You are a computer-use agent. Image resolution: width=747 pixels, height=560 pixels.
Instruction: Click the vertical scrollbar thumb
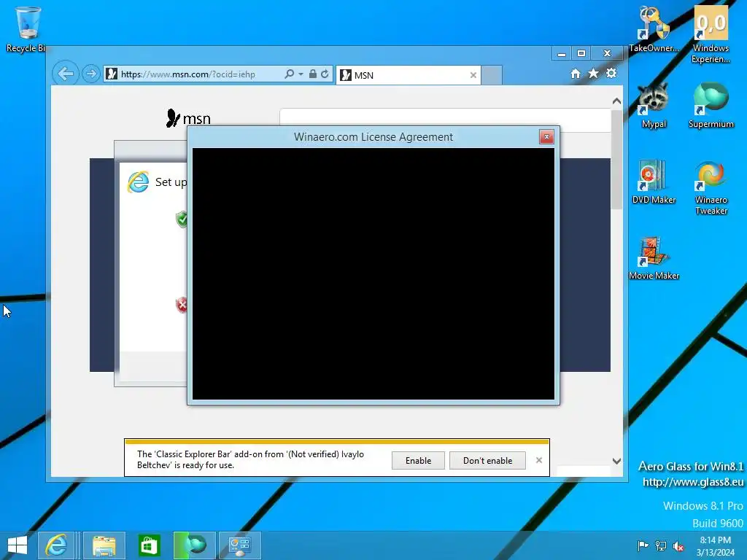pyautogui.click(x=616, y=160)
